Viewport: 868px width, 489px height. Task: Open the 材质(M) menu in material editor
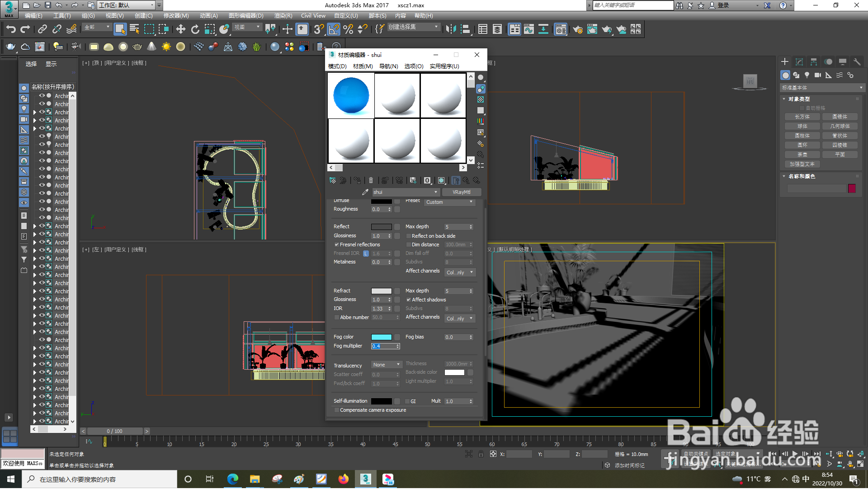363,66
